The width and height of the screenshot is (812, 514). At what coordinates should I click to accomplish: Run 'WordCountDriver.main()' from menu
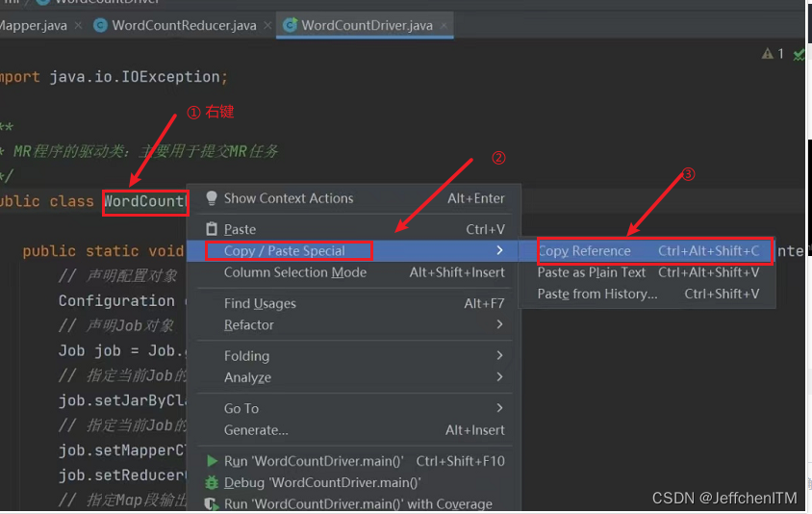[x=354, y=461]
